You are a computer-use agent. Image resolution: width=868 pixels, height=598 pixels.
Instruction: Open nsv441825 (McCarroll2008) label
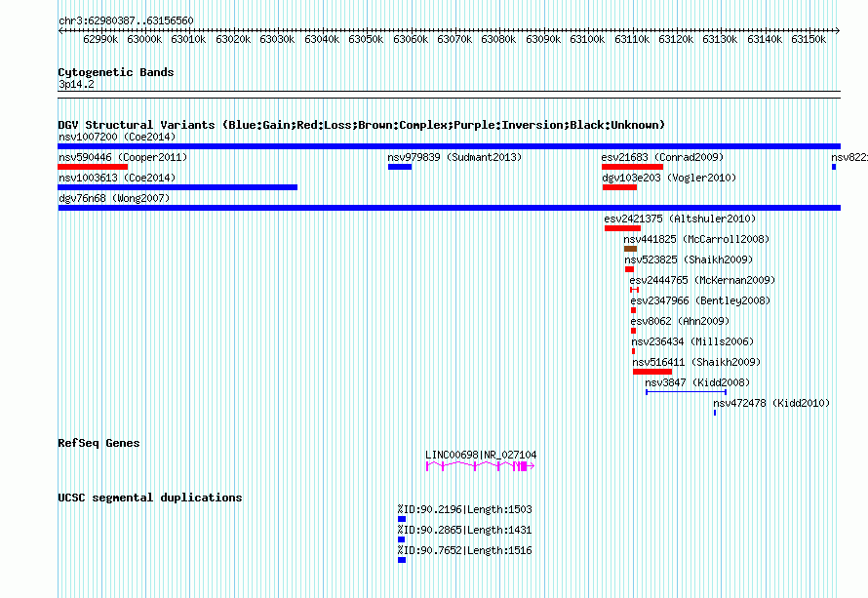point(696,239)
